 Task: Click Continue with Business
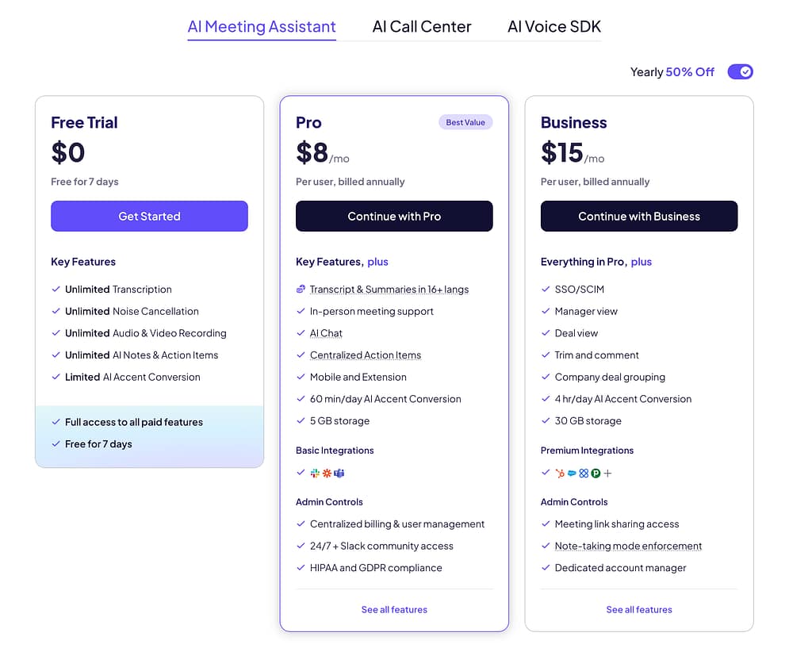pyautogui.click(x=639, y=216)
